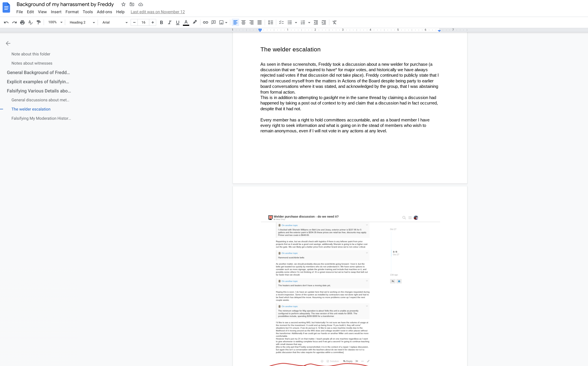This screenshot has height=366, width=588.
Task: Toggle italic formatting
Action: 169,22
